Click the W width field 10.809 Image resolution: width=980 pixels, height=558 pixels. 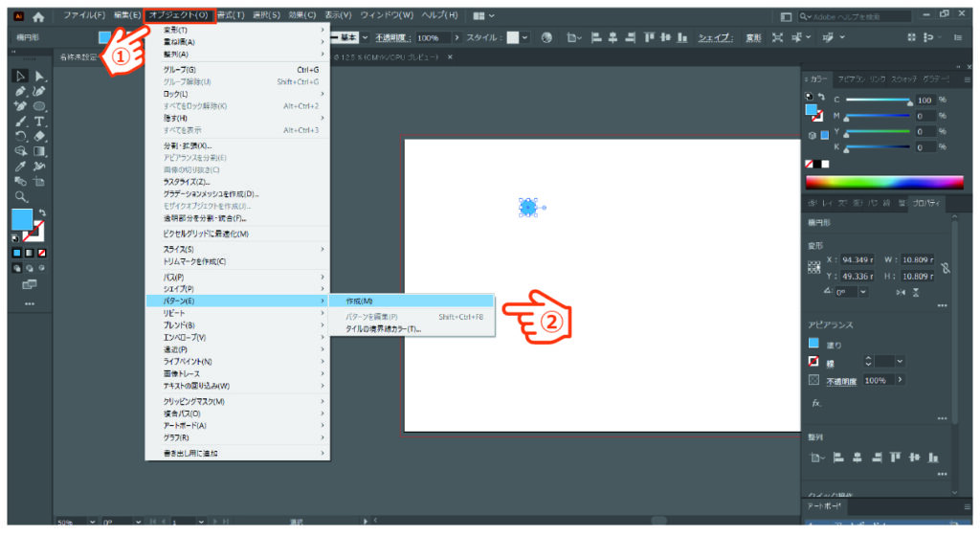click(917, 260)
